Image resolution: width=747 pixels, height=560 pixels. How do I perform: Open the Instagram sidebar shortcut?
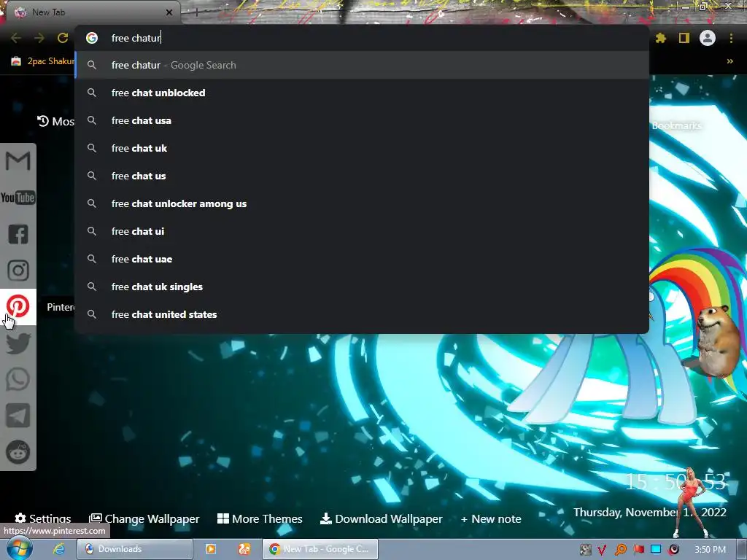coord(18,270)
